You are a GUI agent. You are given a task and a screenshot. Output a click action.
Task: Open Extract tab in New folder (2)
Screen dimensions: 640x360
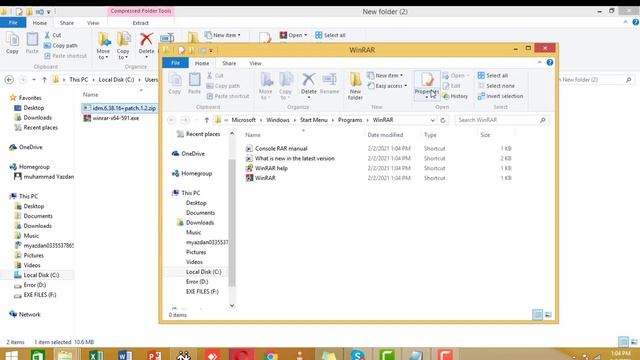(x=140, y=23)
